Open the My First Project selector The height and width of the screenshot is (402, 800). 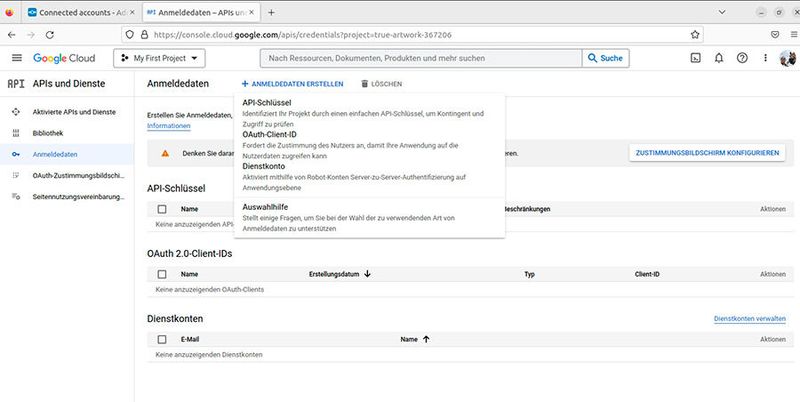click(x=159, y=58)
